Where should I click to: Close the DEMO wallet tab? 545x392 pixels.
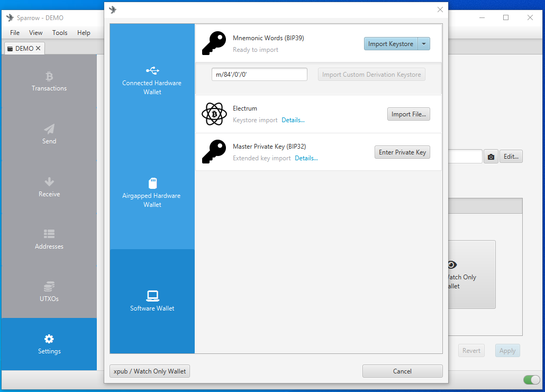(x=38, y=48)
